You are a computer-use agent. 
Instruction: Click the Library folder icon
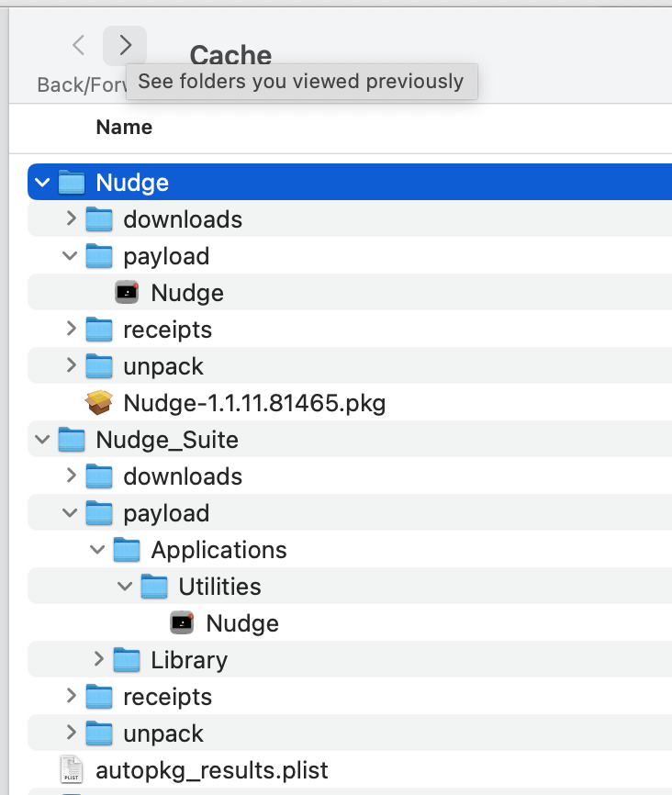tap(126, 659)
